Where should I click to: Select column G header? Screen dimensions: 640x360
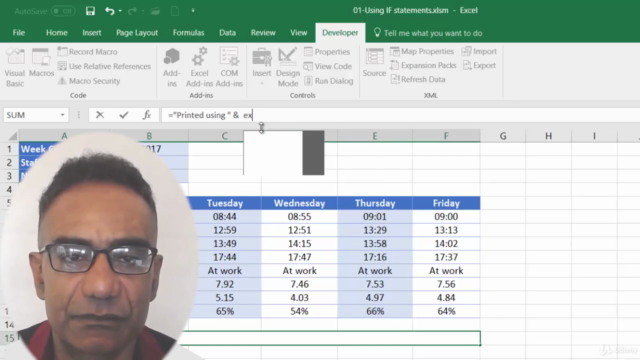pyautogui.click(x=503, y=136)
